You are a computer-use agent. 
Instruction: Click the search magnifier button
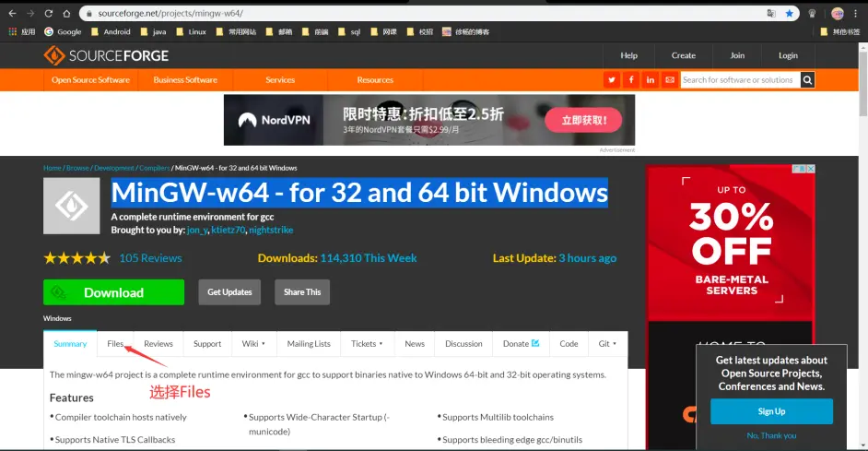coord(807,80)
